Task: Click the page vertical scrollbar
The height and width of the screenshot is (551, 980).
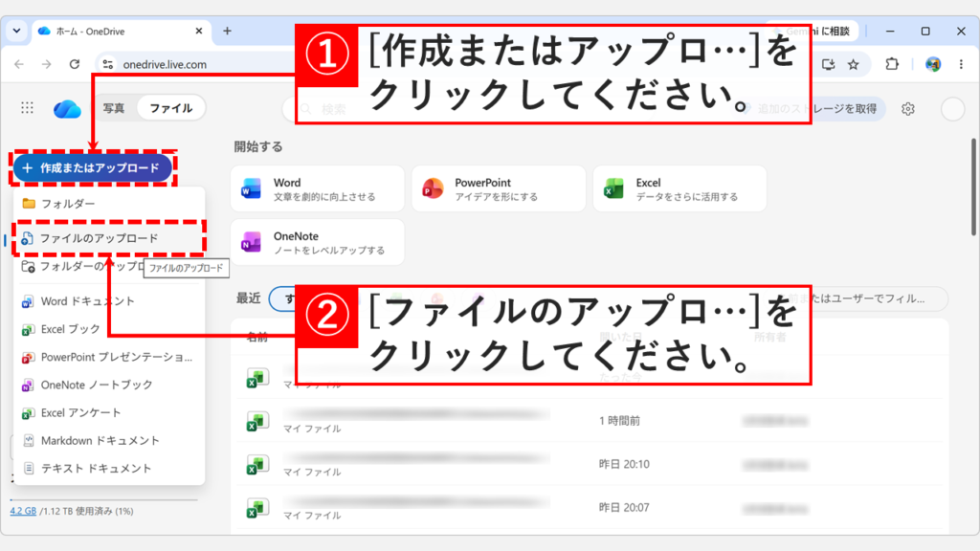Action: click(x=973, y=187)
